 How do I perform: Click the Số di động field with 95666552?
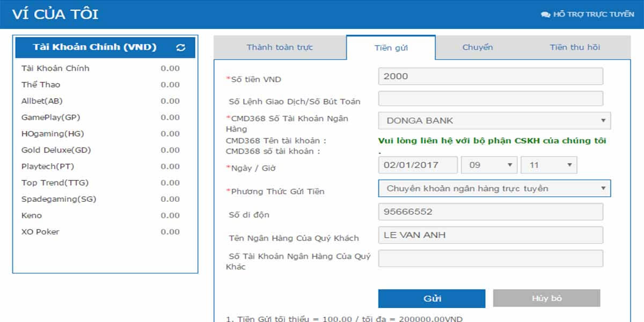coord(491,212)
